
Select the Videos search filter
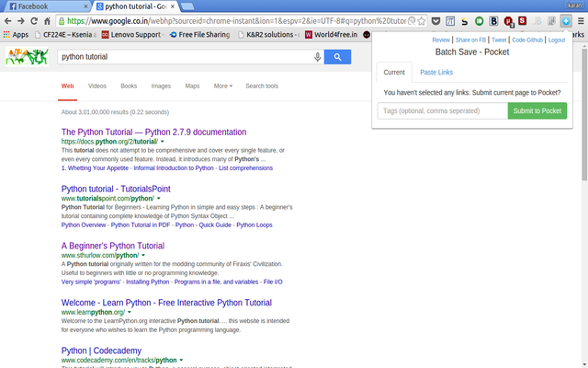[x=97, y=86]
